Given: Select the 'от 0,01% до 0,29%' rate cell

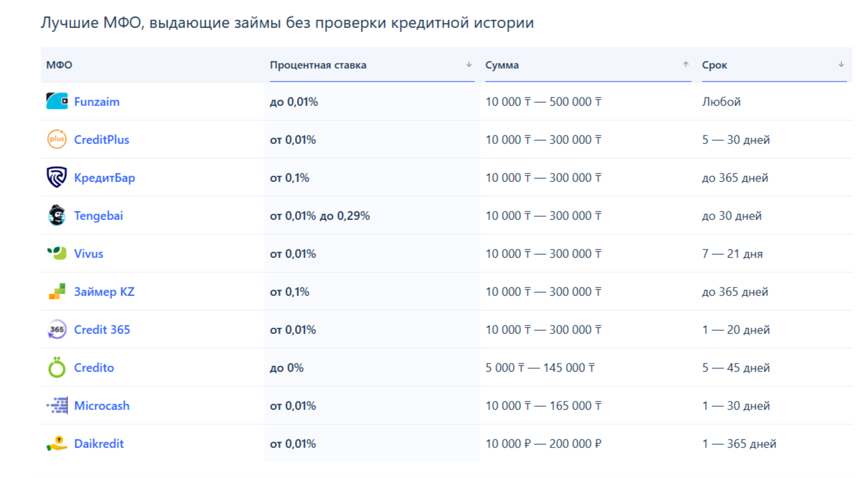Looking at the screenshot, I should (320, 216).
